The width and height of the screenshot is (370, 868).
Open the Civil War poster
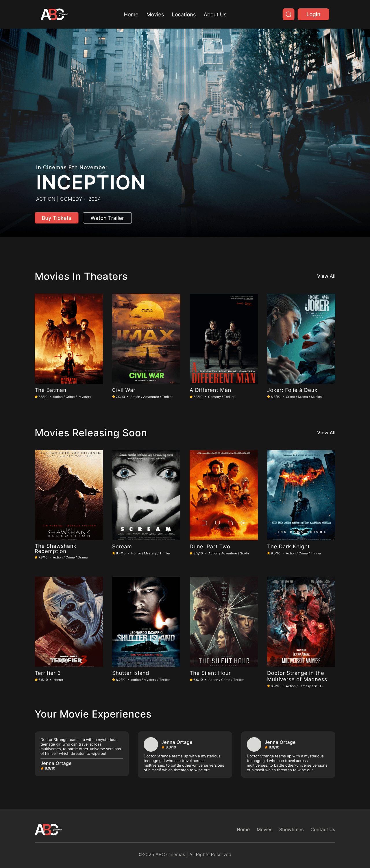(x=146, y=339)
